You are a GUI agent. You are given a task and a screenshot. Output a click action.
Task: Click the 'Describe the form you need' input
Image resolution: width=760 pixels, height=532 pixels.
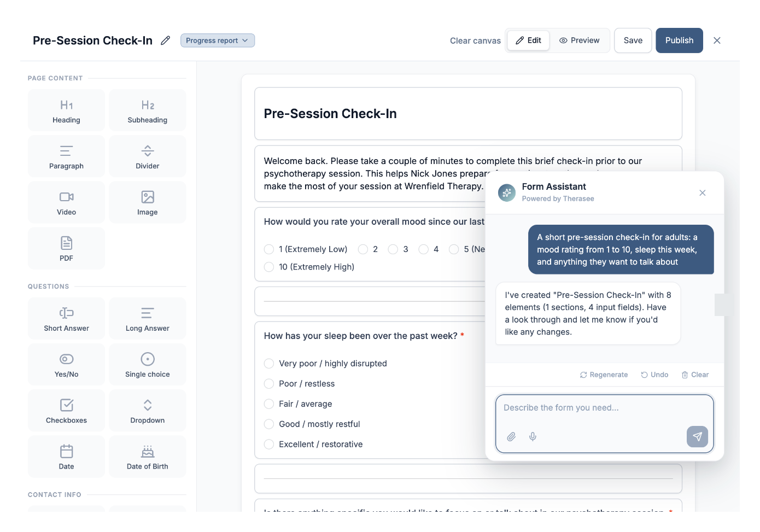click(x=605, y=424)
